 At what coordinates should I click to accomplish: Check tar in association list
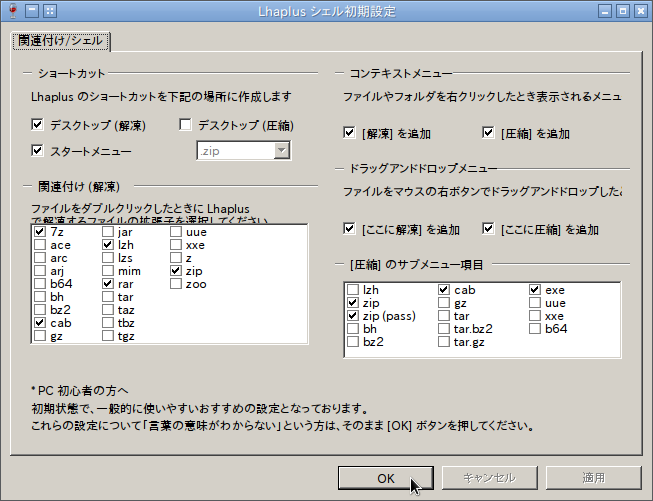coord(108,297)
